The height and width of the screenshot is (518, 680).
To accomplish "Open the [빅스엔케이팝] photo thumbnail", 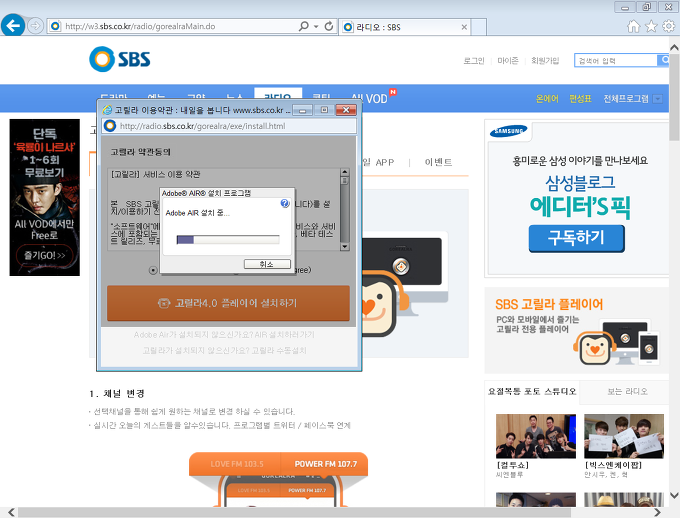I will click(624, 436).
